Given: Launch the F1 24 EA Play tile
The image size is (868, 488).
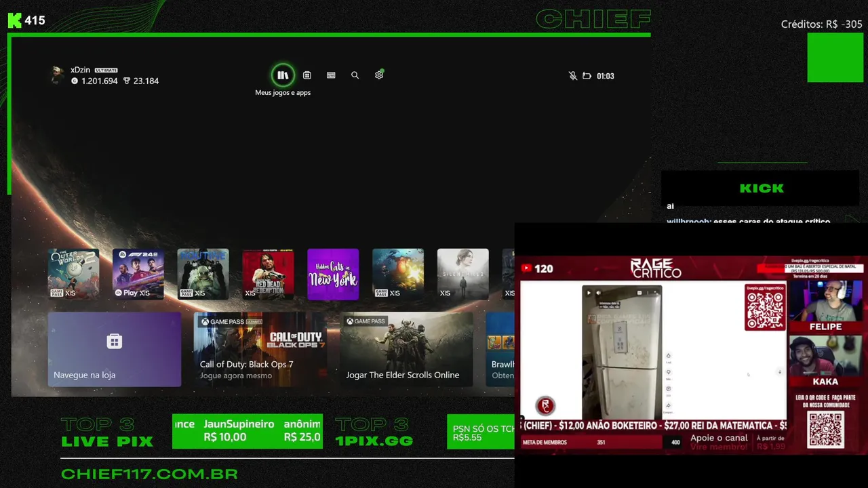Looking at the screenshot, I should coord(138,274).
